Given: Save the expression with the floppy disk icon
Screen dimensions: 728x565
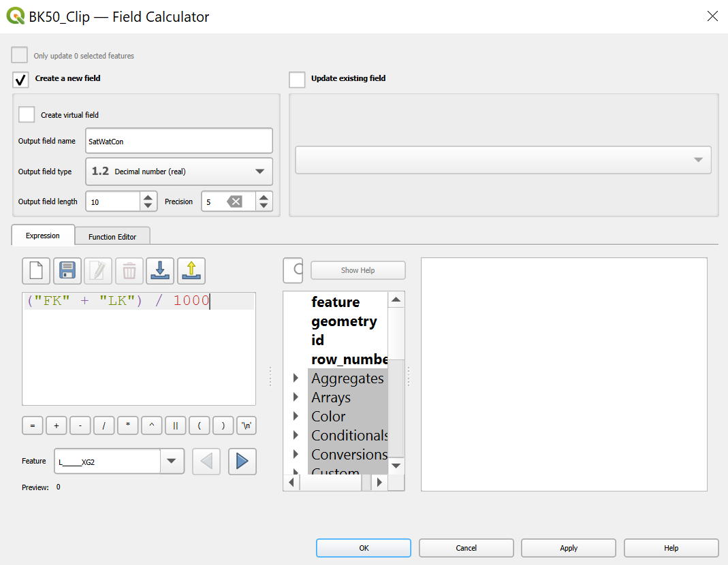Looking at the screenshot, I should pyautogui.click(x=67, y=271).
